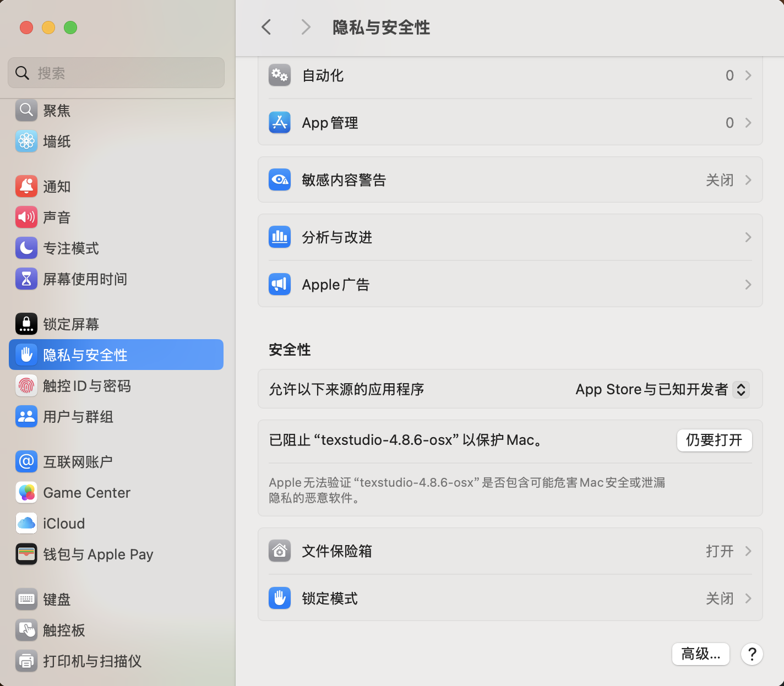Click the 高级… (Advanced) button
Image resolution: width=784 pixels, height=686 pixels.
701,654
